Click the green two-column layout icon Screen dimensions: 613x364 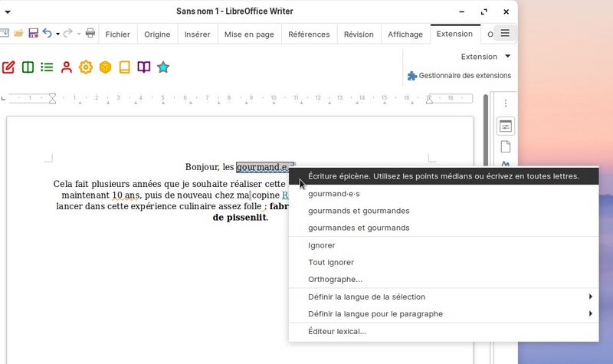tap(28, 67)
